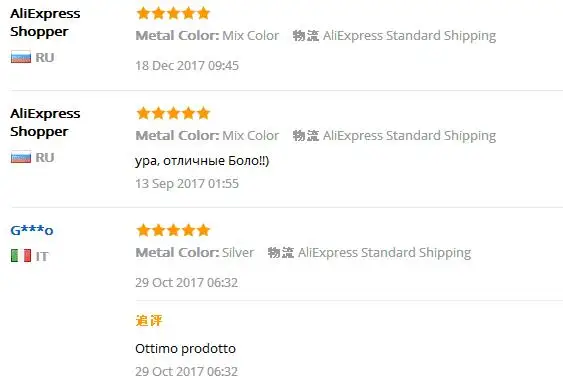Click the review text ура, отличные Боло!!)
This screenshot has width=563, height=384.
(202, 161)
